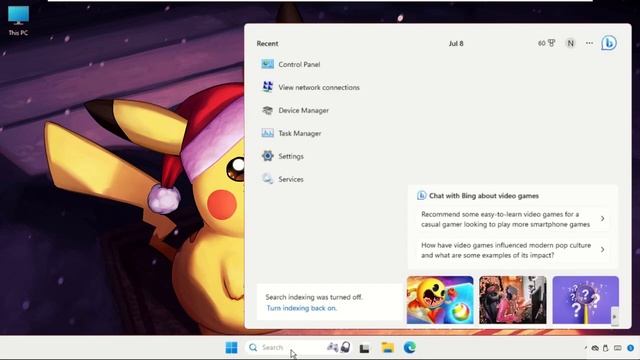Click the View network connections icon
Screen dimensions: 640x360
click(x=268, y=87)
